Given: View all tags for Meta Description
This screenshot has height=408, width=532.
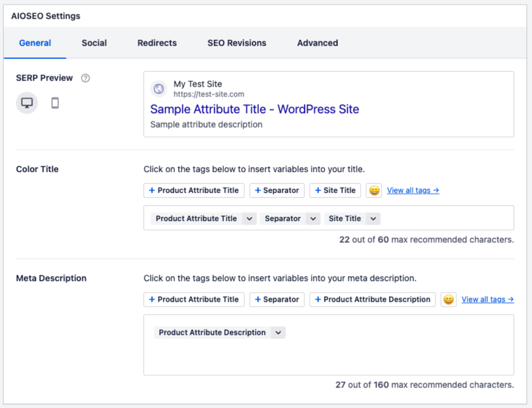Looking at the screenshot, I should tap(488, 299).
